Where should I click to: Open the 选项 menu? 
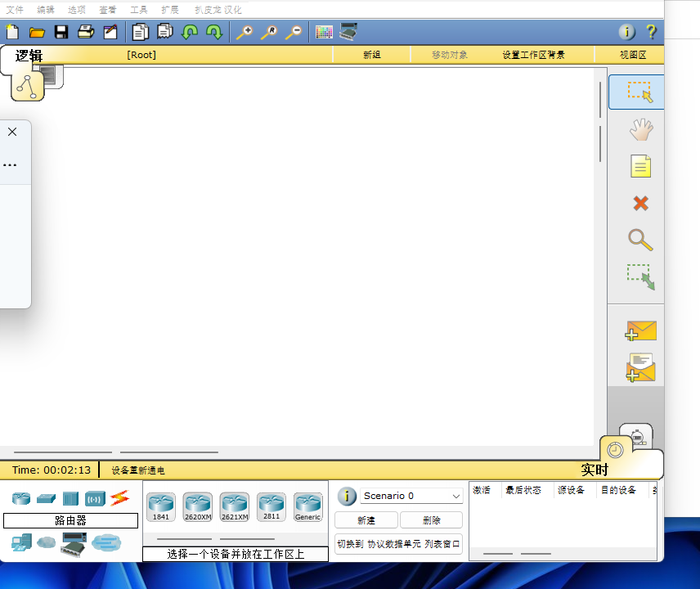[x=77, y=10]
